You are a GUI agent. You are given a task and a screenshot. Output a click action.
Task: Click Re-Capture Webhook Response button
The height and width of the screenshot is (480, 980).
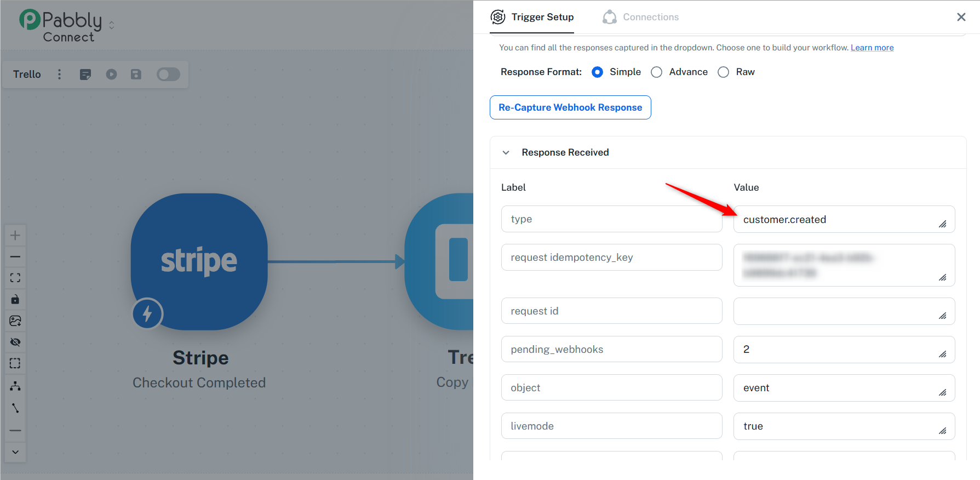(570, 107)
